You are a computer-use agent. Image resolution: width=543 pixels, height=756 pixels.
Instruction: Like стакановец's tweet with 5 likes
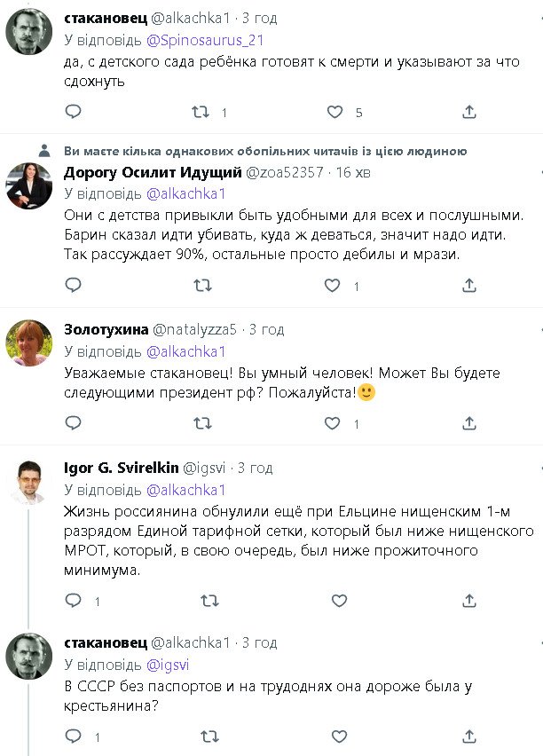click(334, 112)
